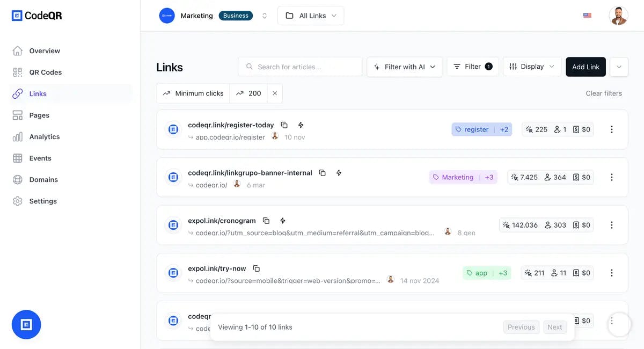
Task: Click 7.425 clicks stat
Action: coord(524,177)
